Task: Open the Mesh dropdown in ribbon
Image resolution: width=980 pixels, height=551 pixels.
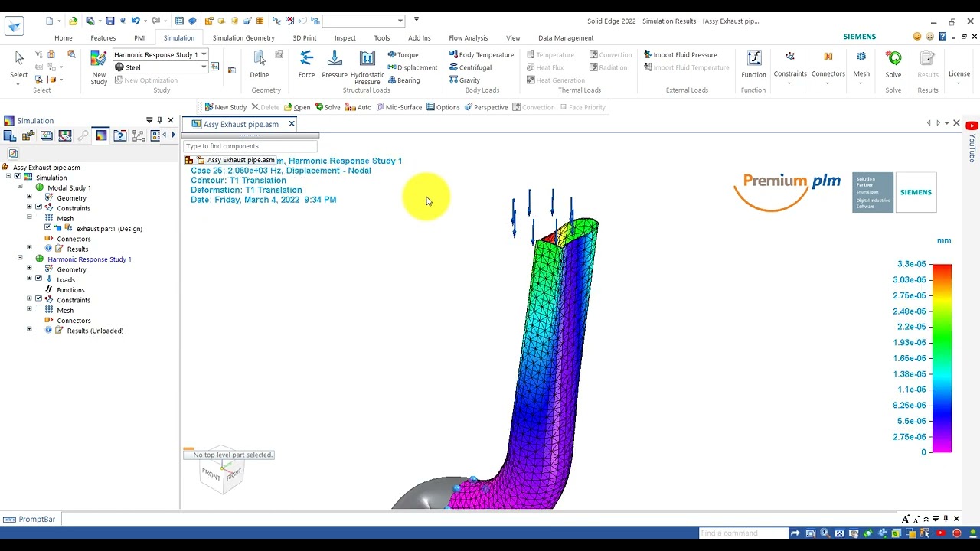Action: (x=861, y=82)
